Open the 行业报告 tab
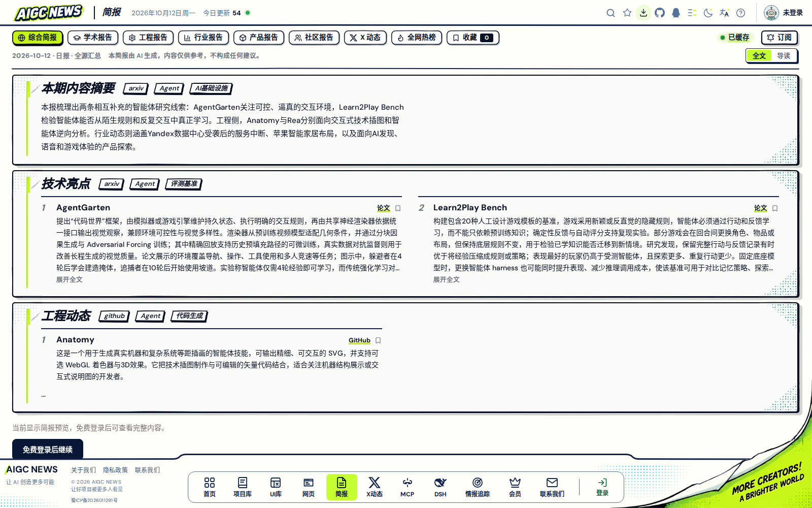The height and width of the screenshot is (508, 812). click(x=204, y=38)
